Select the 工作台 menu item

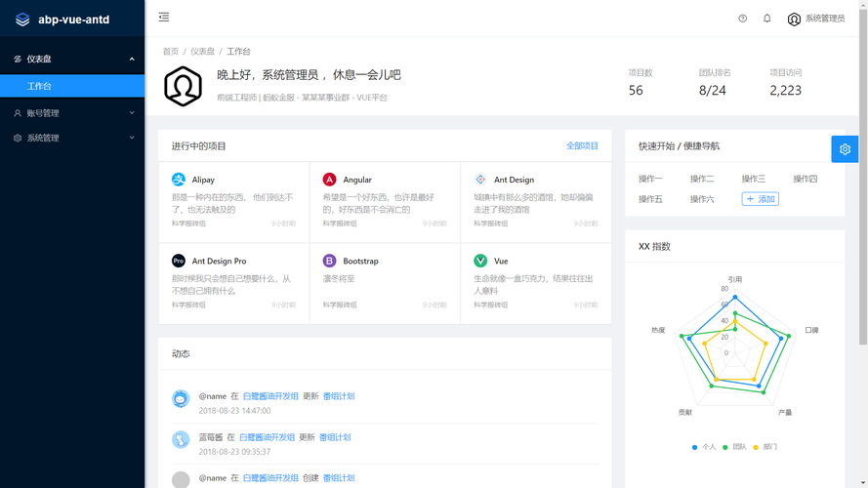[x=72, y=86]
